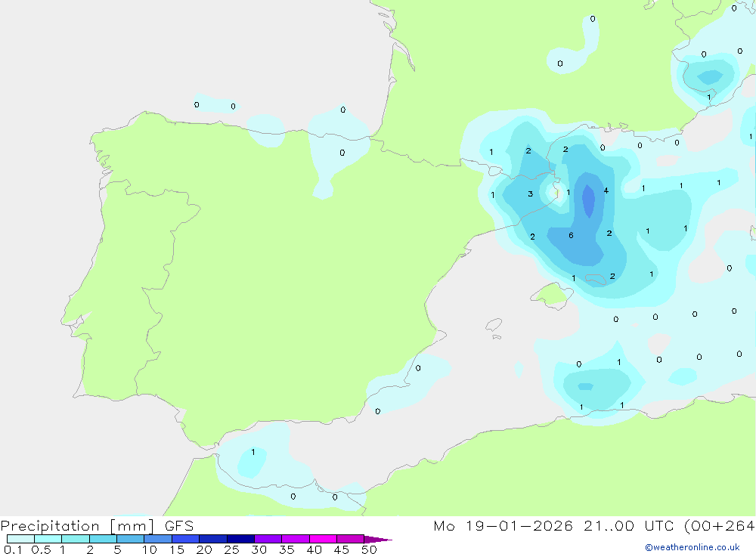Click the legend swatch between 0.5 and 1
Image resolution: width=756 pixels, height=554 pixels.
point(48,539)
